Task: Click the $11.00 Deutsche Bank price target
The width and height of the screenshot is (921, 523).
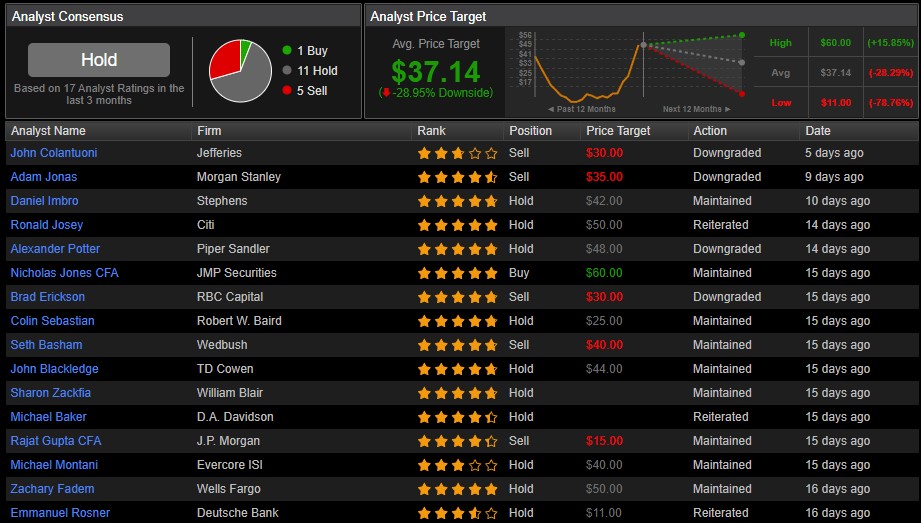Action: point(604,513)
